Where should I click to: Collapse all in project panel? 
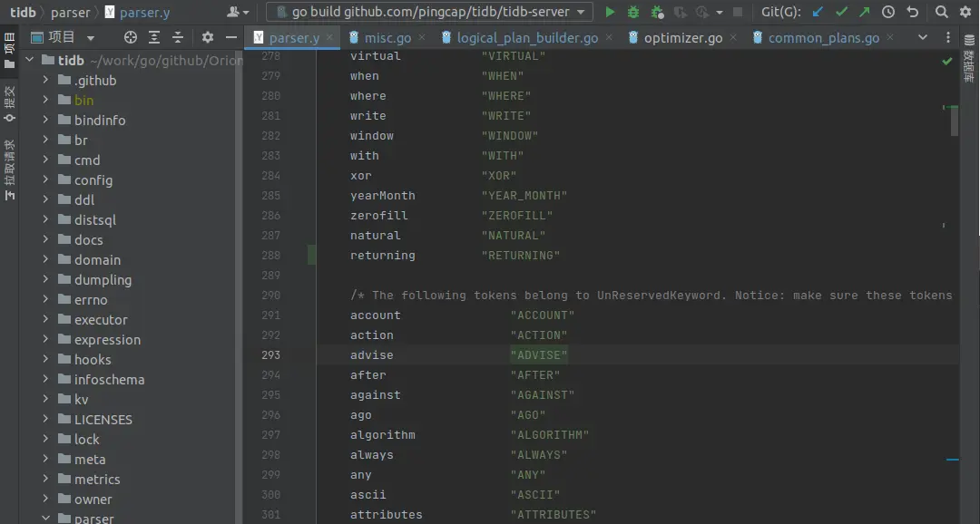tap(178, 37)
